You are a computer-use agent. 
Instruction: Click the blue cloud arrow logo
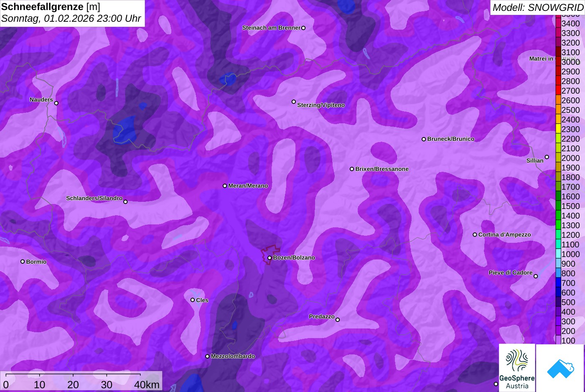click(x=560, y=368)
